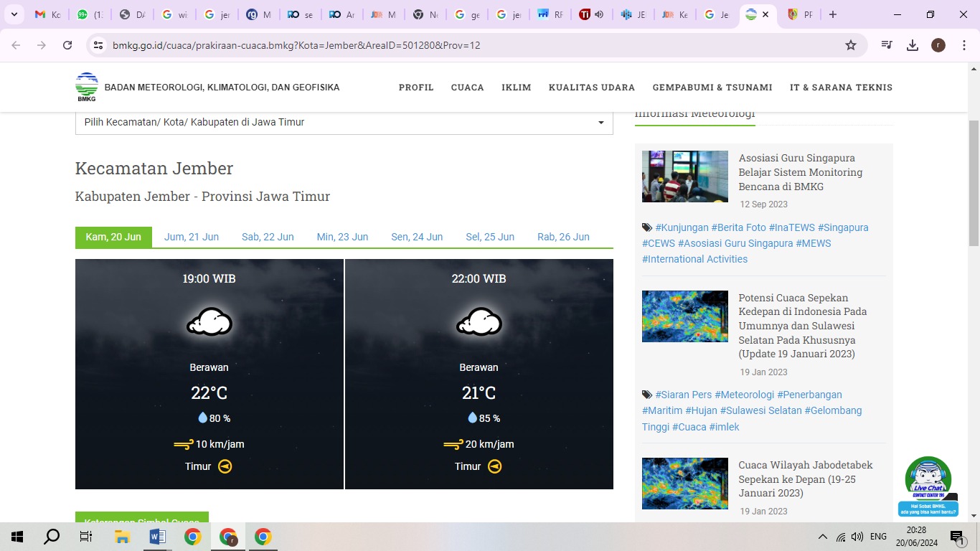Switch to the WhatsApp browser tab
Screen dimensions: 980x551
(x=90, y=14)
